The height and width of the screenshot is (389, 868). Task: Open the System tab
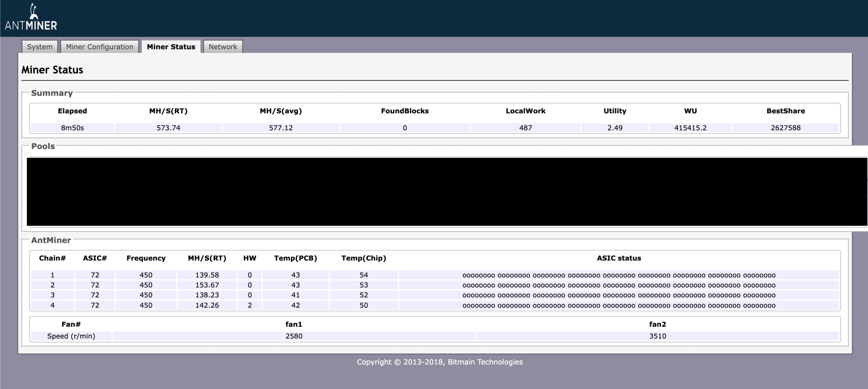coord(40,47)
